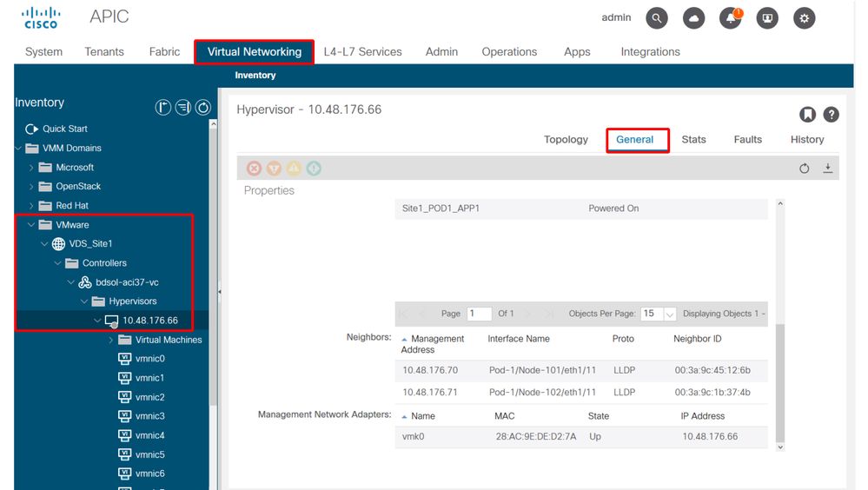Click the Cisco logo
The width and height of the screenshot is (868, 490).
pos(41,17)
